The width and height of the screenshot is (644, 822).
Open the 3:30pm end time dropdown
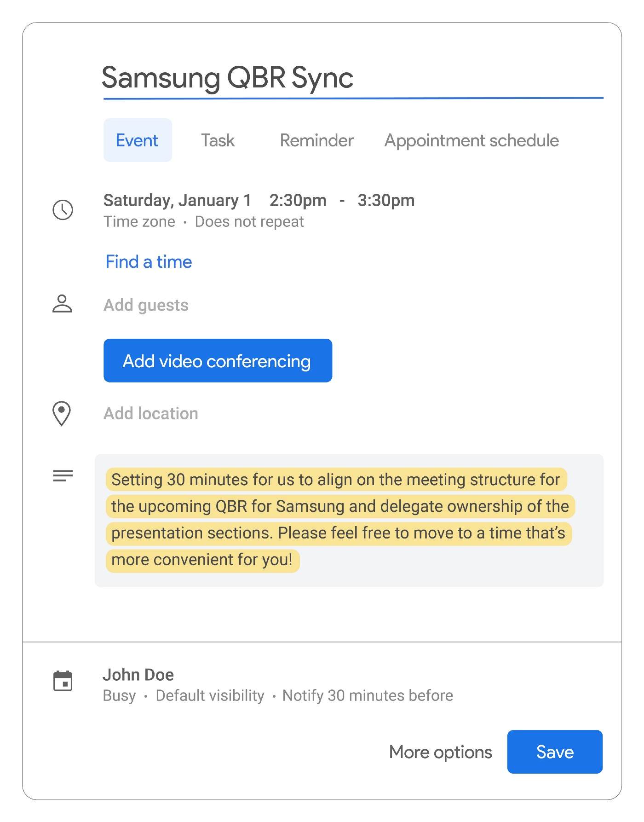[x=386, y=200]
